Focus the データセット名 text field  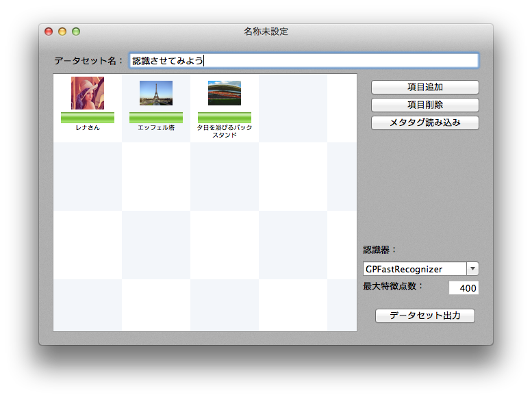[x=304, y=61]
